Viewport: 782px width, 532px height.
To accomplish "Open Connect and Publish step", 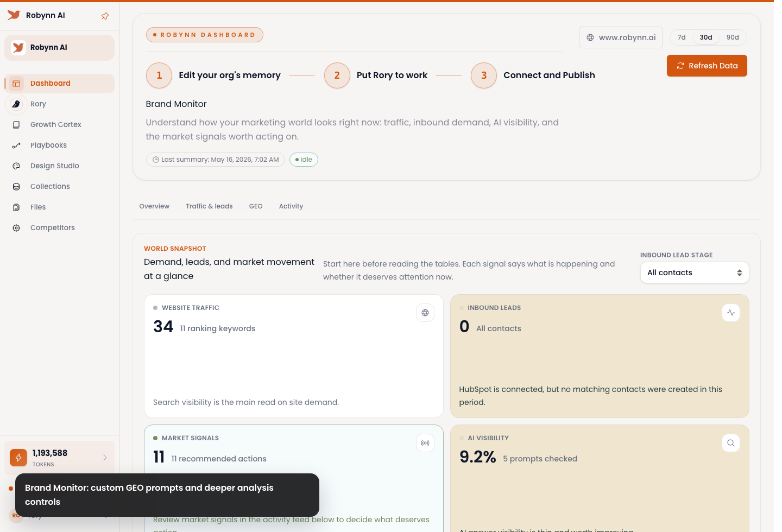I will point(549,75).
